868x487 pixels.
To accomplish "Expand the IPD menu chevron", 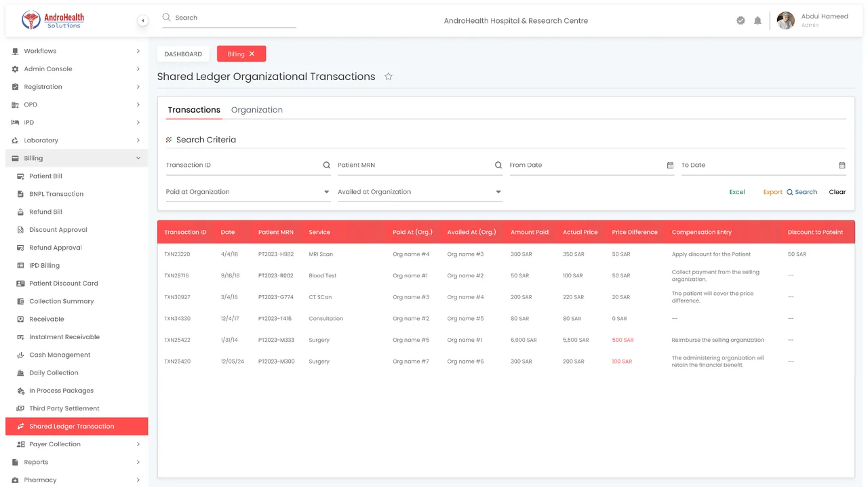I will click(x=138, y=122).
